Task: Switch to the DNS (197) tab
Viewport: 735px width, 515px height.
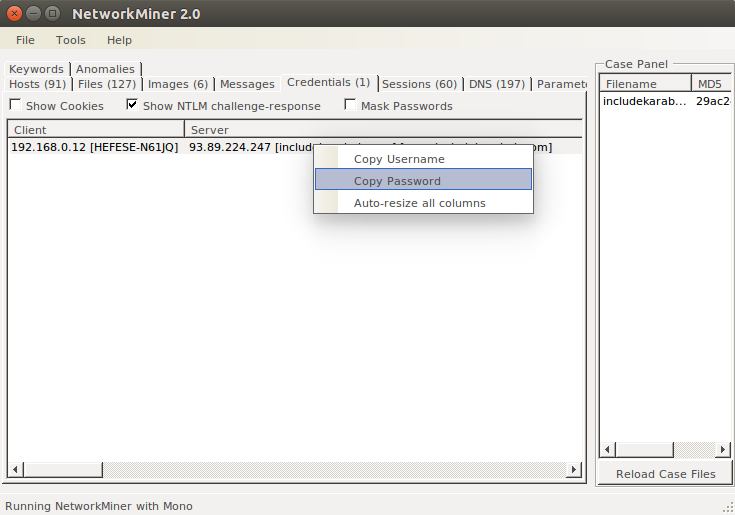Action: click(497, 84)
